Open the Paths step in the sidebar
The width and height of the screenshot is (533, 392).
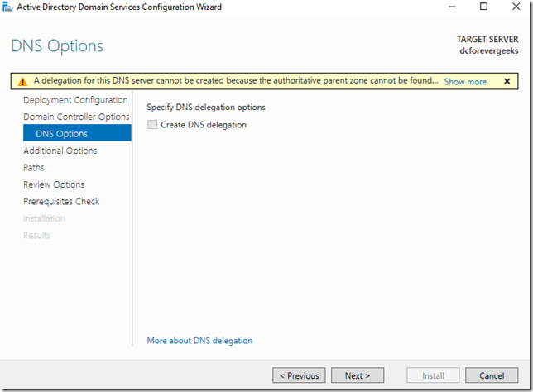point(34,167)
